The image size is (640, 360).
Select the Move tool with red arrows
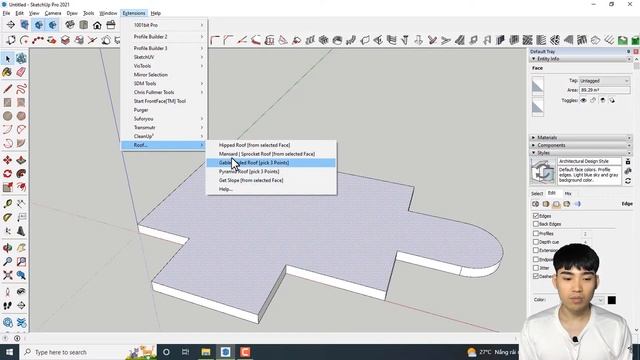click(x=7, y=160)
